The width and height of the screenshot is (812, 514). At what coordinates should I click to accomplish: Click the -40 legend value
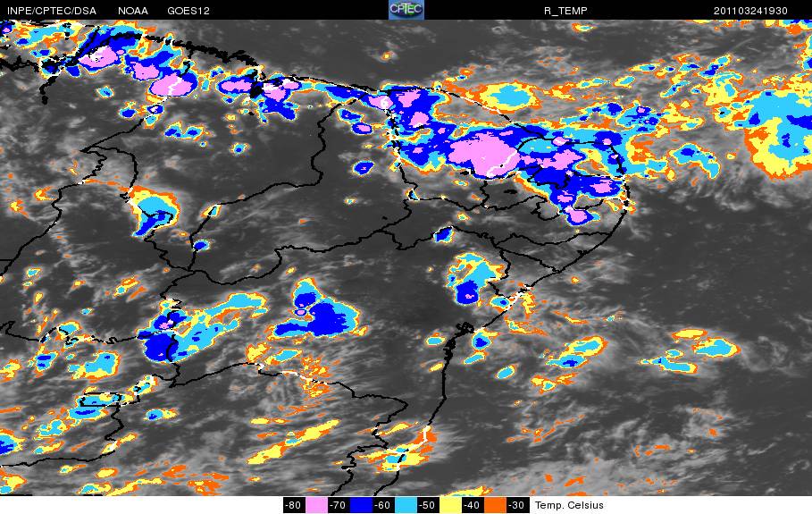coord(473,505)
